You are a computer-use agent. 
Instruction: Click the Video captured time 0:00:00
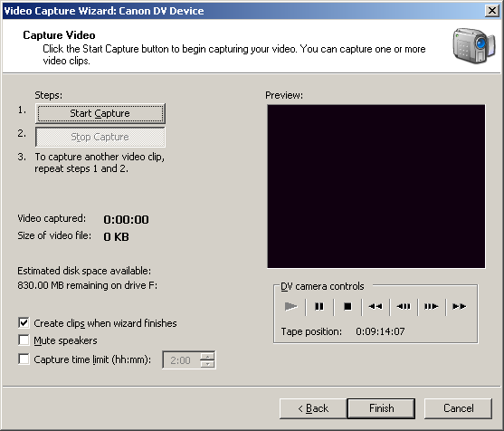pyautogui.click(x=126, y=220)
